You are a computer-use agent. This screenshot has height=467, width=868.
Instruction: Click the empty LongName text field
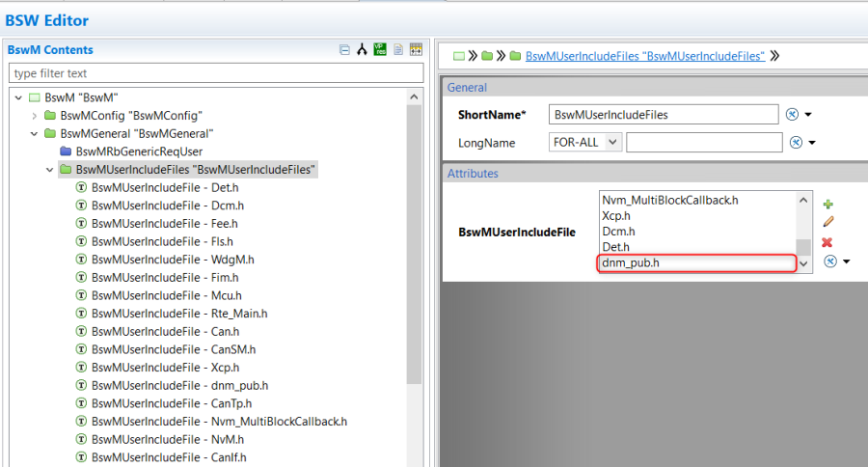click(704, 143)
